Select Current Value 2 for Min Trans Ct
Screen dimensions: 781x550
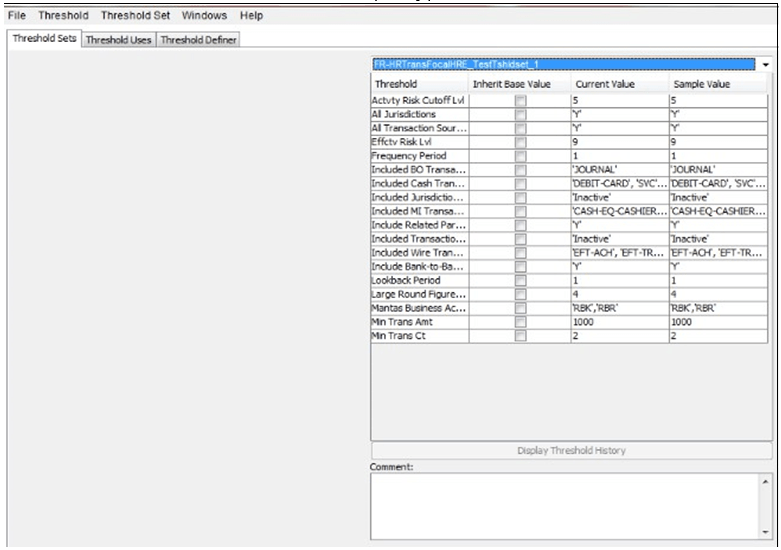(x=620, y=336)
